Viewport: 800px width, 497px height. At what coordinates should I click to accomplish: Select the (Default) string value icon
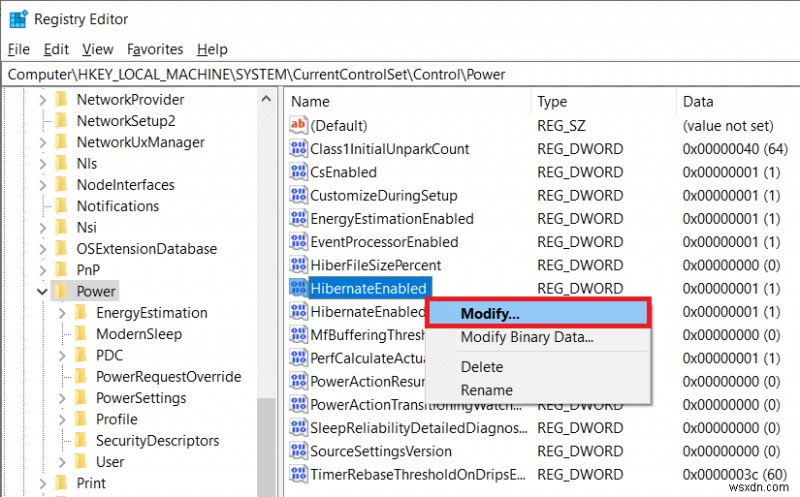(298, 125)
